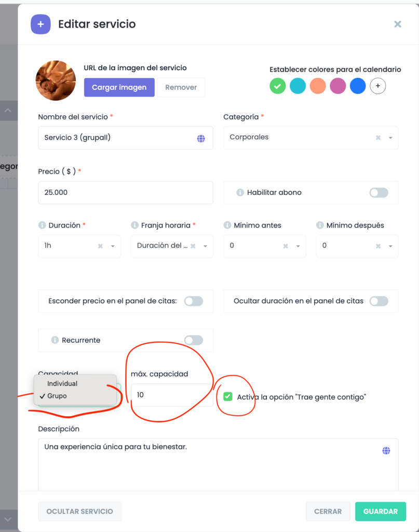The width and height of the screenshot is (419, 532).
Task: Click the info icon beside Habilitar abono
Action: coord(240,193)
